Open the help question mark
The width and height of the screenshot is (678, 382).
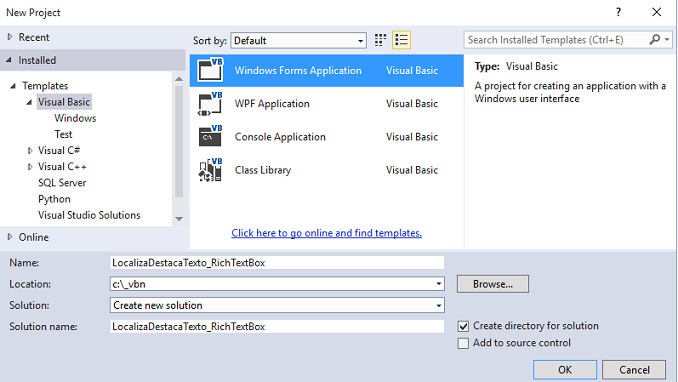618,12
